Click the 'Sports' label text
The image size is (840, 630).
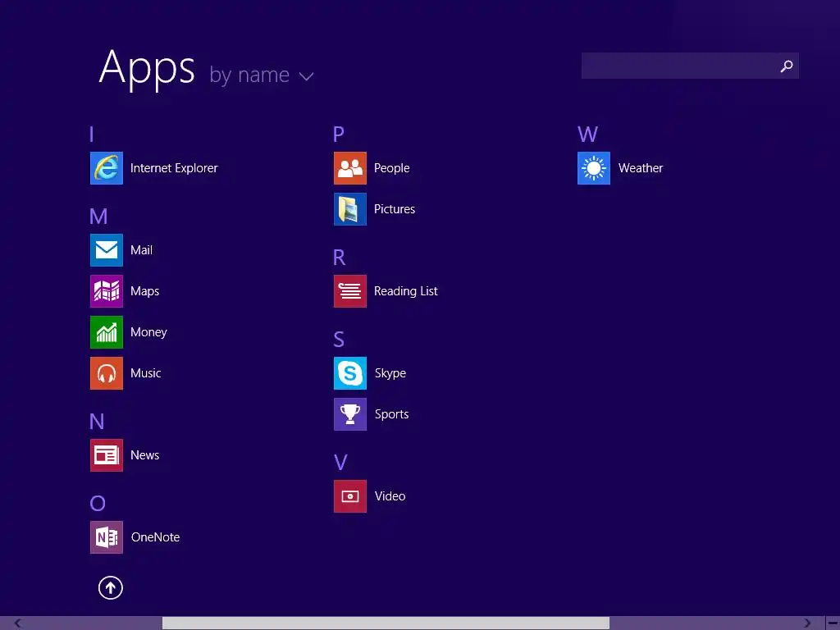(391, 414)
